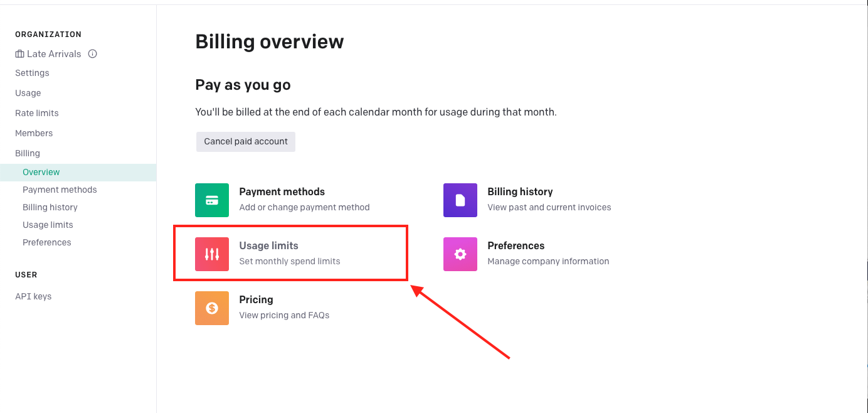Screen dimensions: 868x413
Task: Click the green Payment methods card icon
Action: pos(212,200)
